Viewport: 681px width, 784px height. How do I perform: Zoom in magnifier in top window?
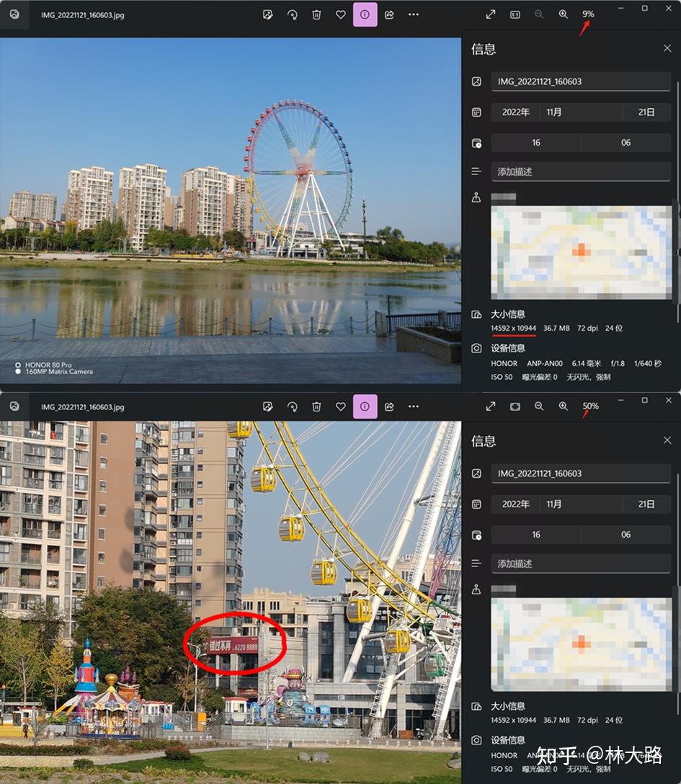[563, 14]
